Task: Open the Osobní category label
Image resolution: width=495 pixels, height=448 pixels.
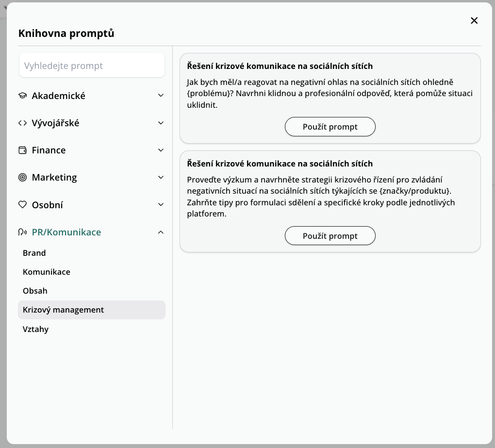Action: (x=48, y=205)
